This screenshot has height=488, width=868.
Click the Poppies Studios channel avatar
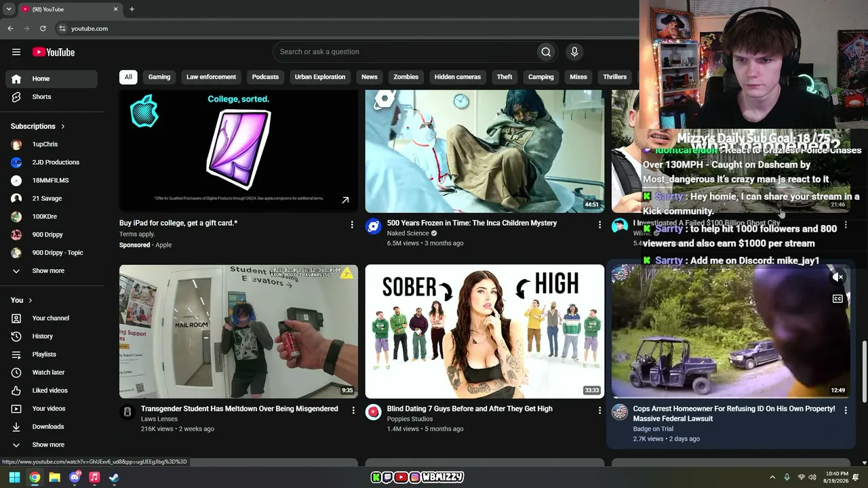(374, 412)
